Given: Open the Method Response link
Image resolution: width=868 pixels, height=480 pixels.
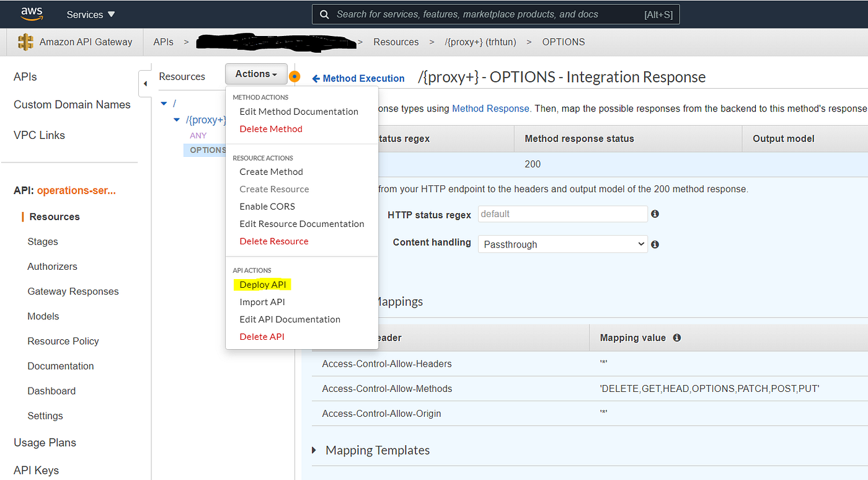Looking at the screenshot, I should pos(490,109).
